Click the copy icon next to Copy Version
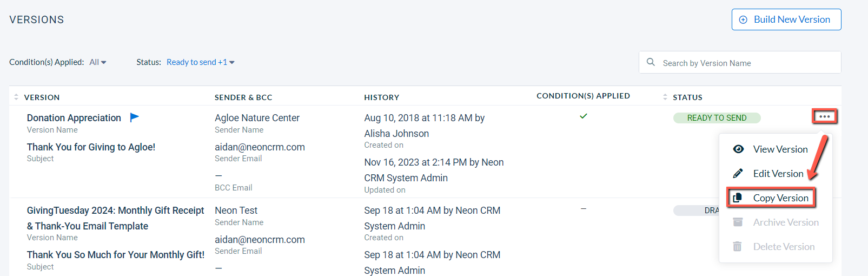Screen dimensions: 868x276 click(x=737, y=198)
